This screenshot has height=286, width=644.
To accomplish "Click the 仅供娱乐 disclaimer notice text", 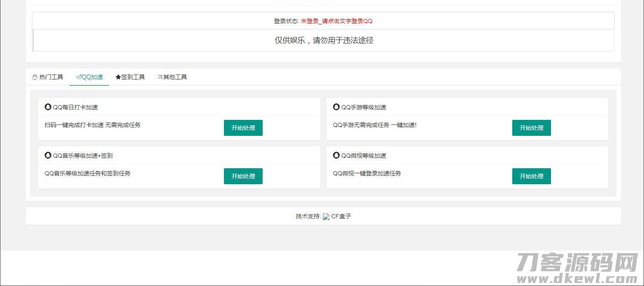I will 324,40.
